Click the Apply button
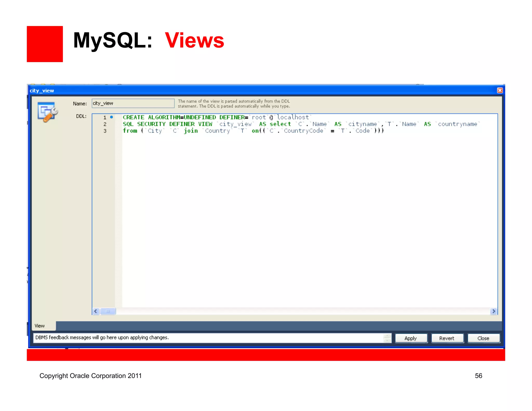Screen dimensions: 532x411 [411, 338]
